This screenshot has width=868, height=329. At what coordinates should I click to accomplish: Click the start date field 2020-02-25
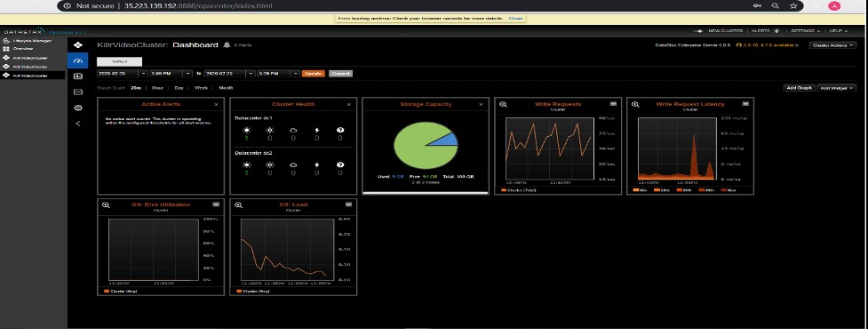tap(118, 73)
